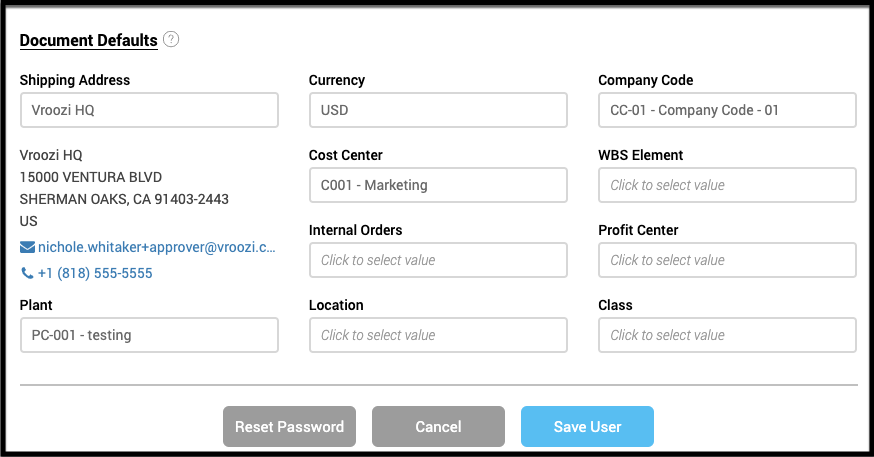
Task: Open the Company Code selector
Action: [727, 110]
